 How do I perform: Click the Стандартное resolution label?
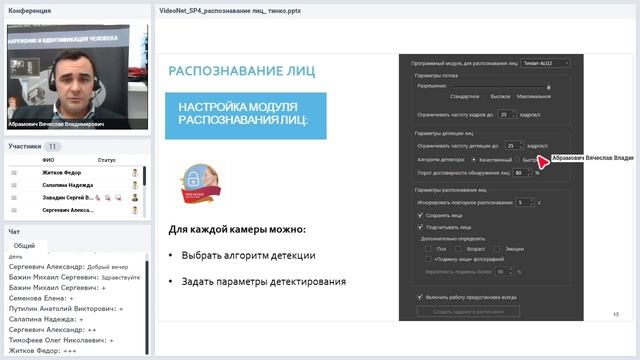point(464,96)
